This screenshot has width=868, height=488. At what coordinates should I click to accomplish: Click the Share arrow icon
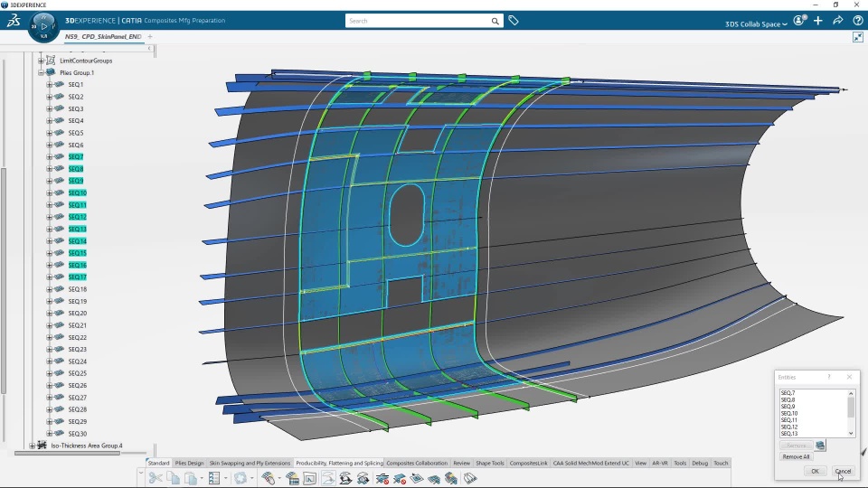[838, 21]
